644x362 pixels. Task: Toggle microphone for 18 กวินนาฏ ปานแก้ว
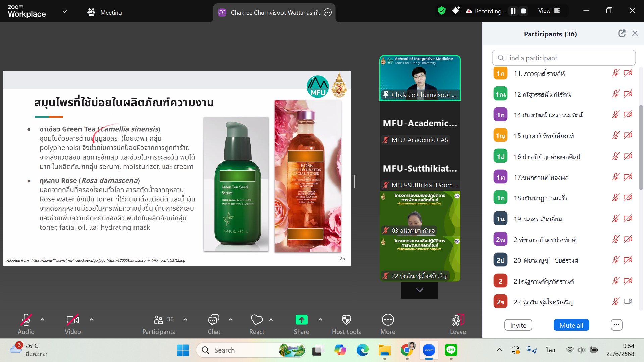pyautogui.click(x=615, y=198)
